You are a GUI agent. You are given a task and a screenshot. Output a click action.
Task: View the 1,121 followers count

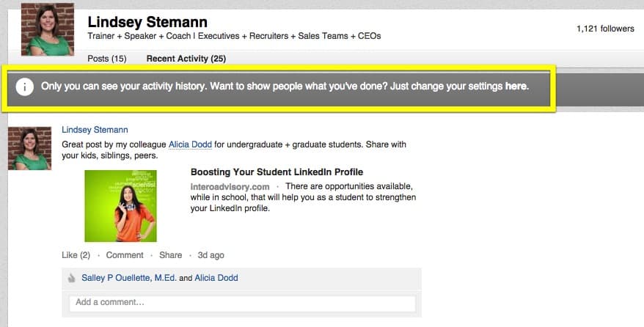(x=605, y=29)
